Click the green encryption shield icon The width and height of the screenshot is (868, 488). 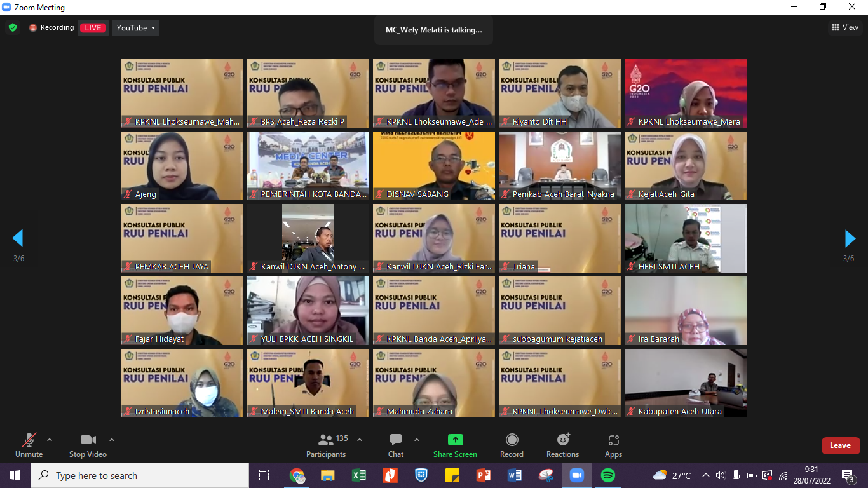[13, 28]
